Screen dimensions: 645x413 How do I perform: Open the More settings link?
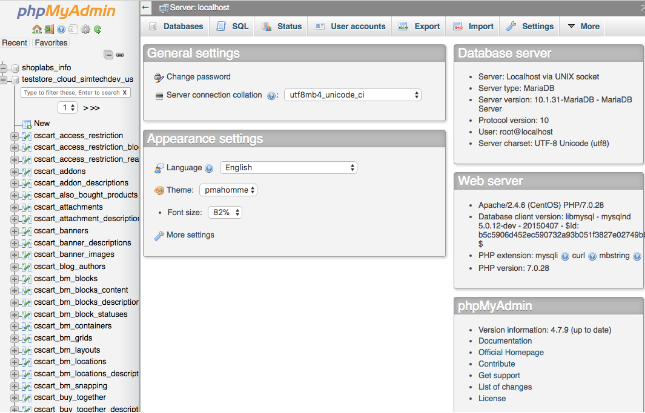pos(190,235)
